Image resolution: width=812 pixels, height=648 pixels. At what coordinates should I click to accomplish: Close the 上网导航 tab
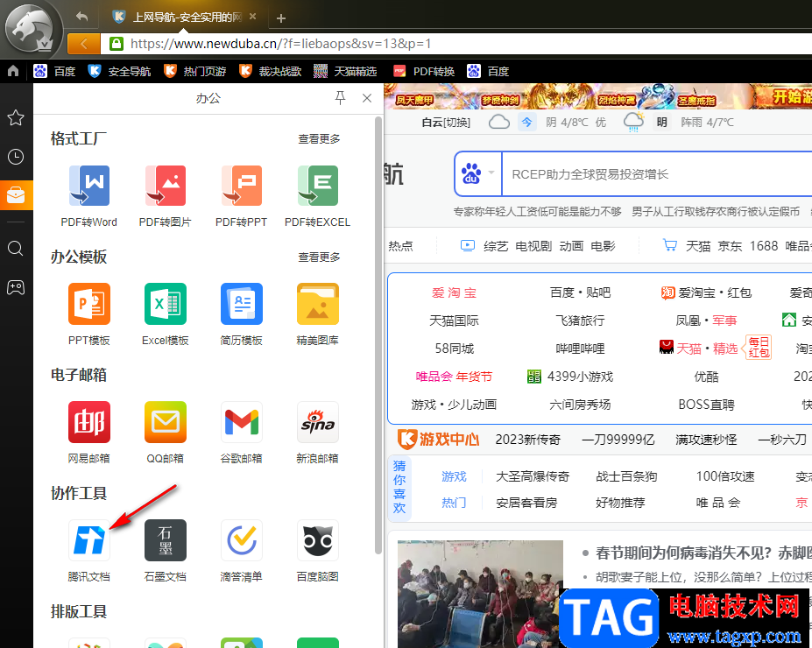(x=253, y=17)
